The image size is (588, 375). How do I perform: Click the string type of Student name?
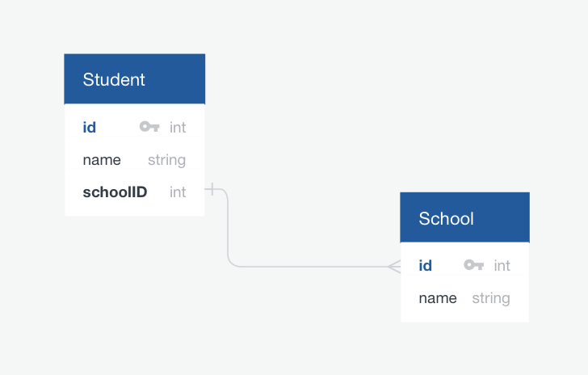point(166,159)
